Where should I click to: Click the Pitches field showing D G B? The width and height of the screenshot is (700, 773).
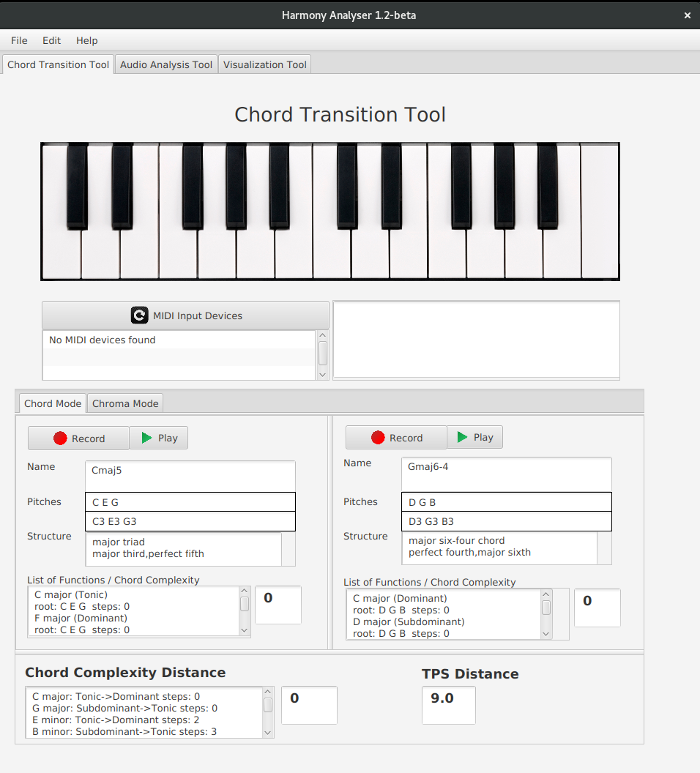pyautogui.click(x=506, y=501)
